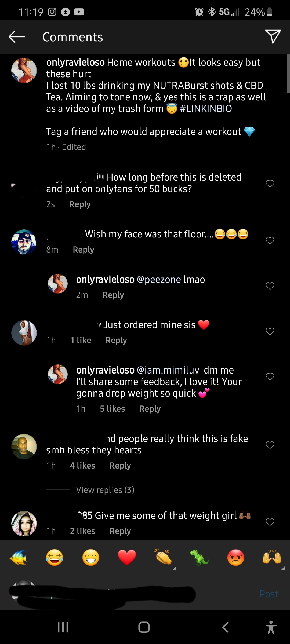This screenshot has height=644, width=290.
Task: Open the @iam.mimiluv mention
Action: [168, 370]
